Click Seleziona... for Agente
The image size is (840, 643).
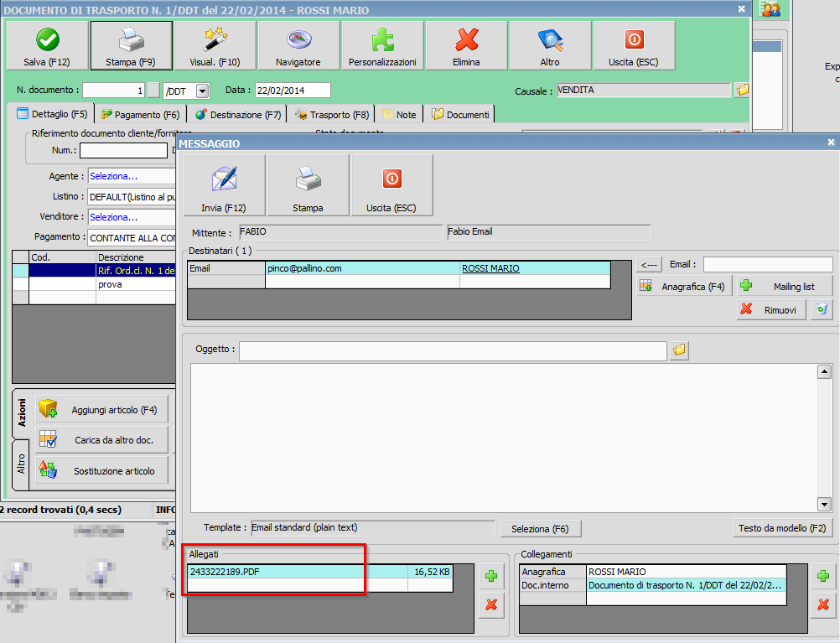(x=113, y=176)
